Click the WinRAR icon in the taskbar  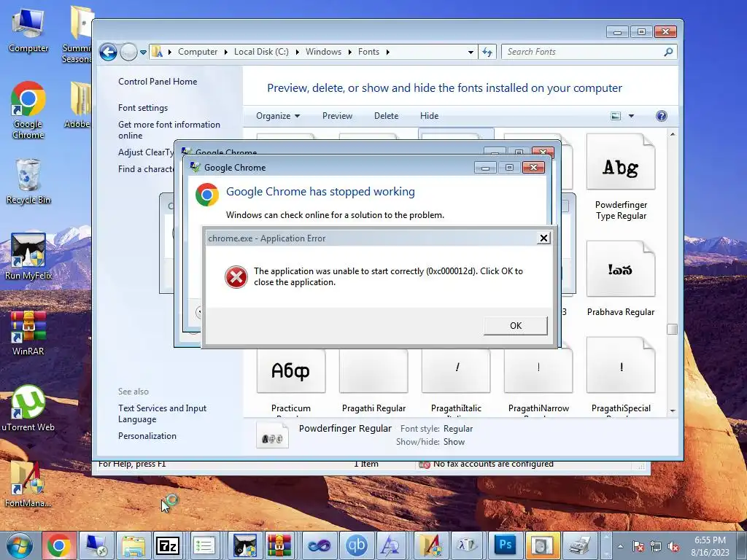coord(279,545)
